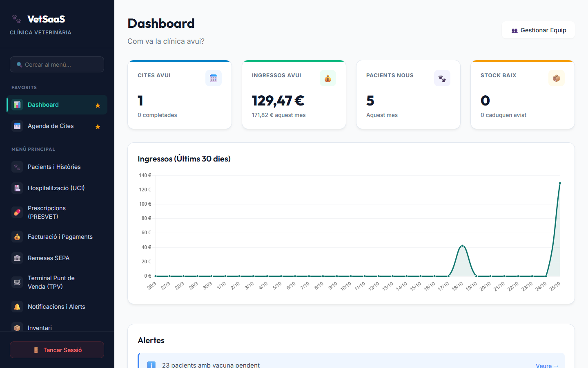Open Remeses SEPA menu item
Screen dimensions: 588x368
pos(57,258)
